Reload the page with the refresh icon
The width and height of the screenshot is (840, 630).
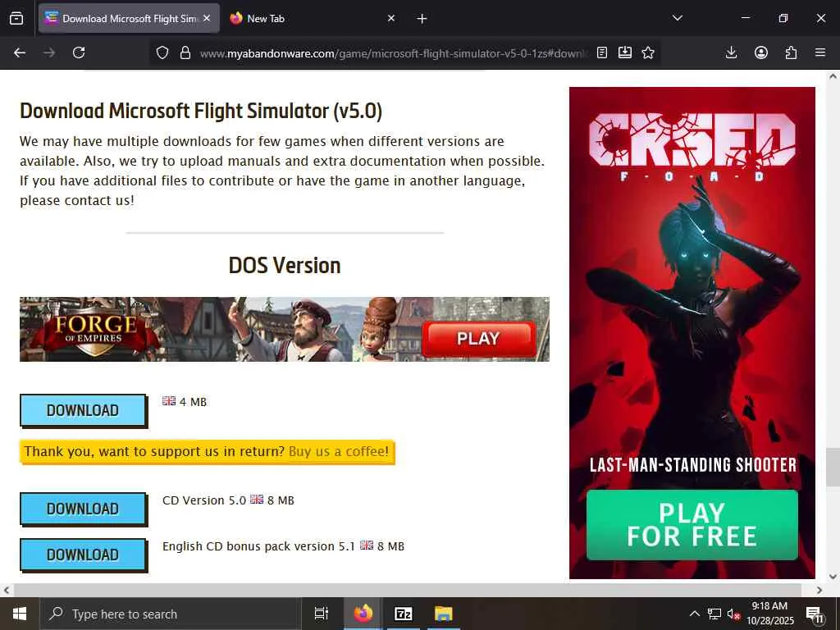click(79, 52)
